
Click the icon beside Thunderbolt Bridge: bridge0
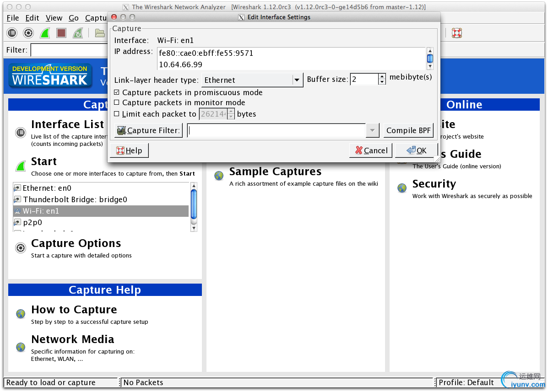coord(17,200)
